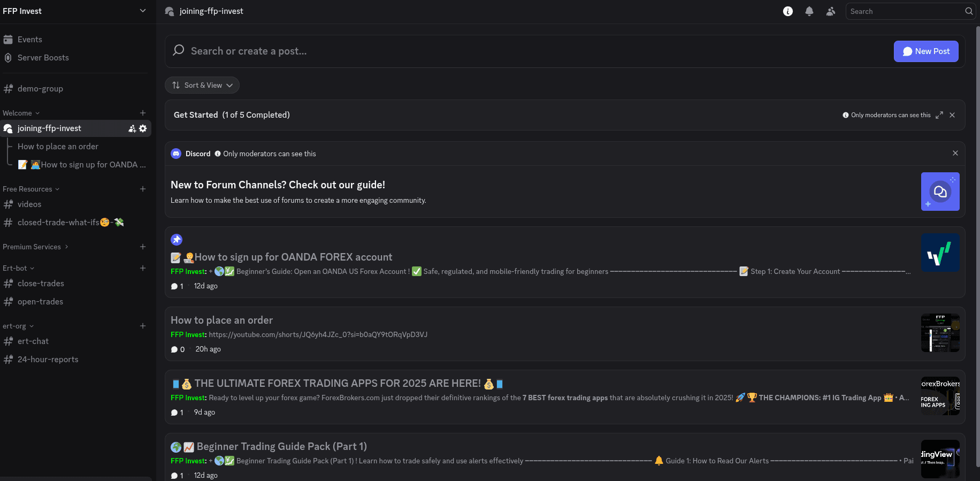This screenshot has height=481, width=980.
Task: Select the closed-trade-what-ifs channel
Action: pos(59,223)
